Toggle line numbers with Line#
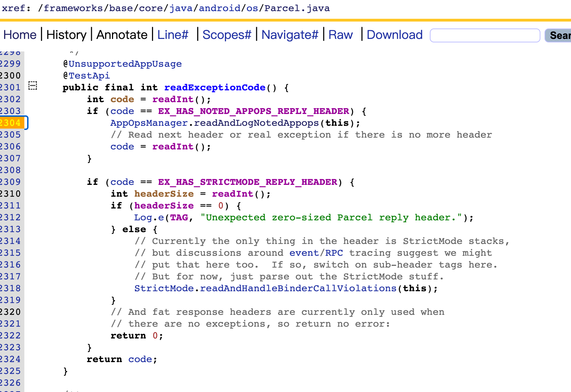The height and width of the screenshot is (392, 571). tap(173, 34)
